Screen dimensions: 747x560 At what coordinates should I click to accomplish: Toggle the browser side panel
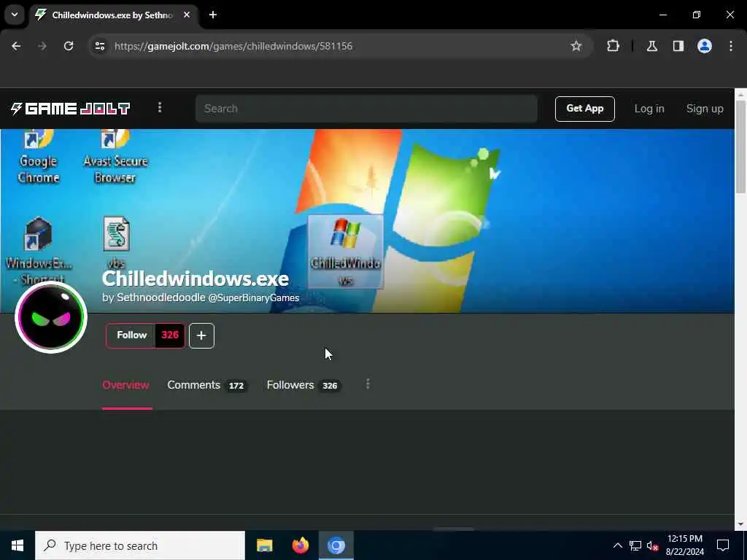[x=678, y=46]
